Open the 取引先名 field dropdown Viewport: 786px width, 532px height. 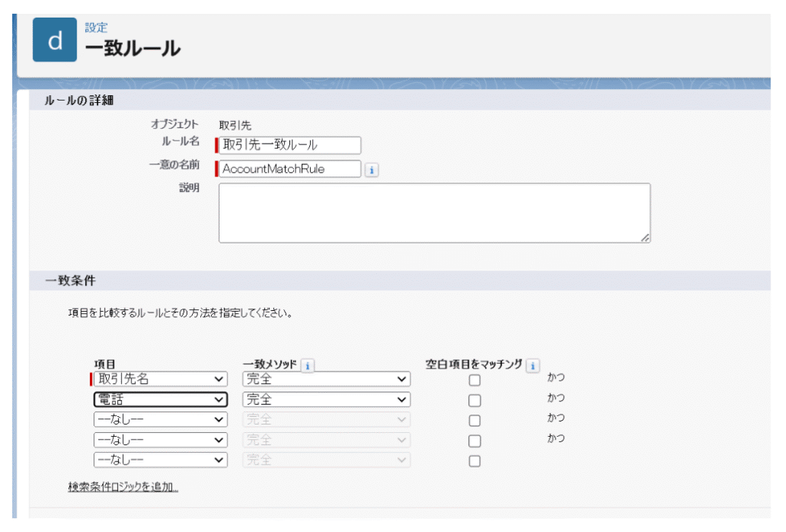(160, 379)
